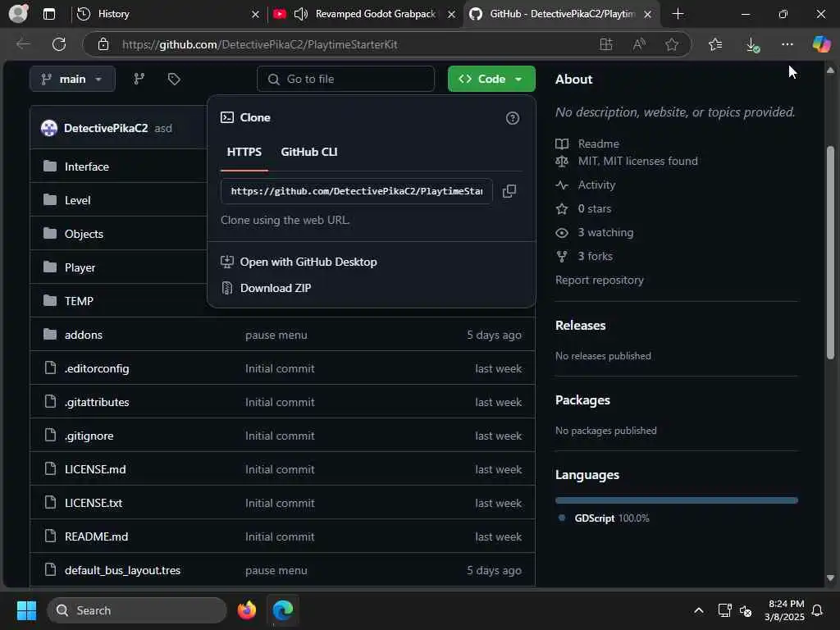The width and height of the screenshot is (840, 630).
Task: Open clone help question mark icon
Action: (x=512, y=118)
